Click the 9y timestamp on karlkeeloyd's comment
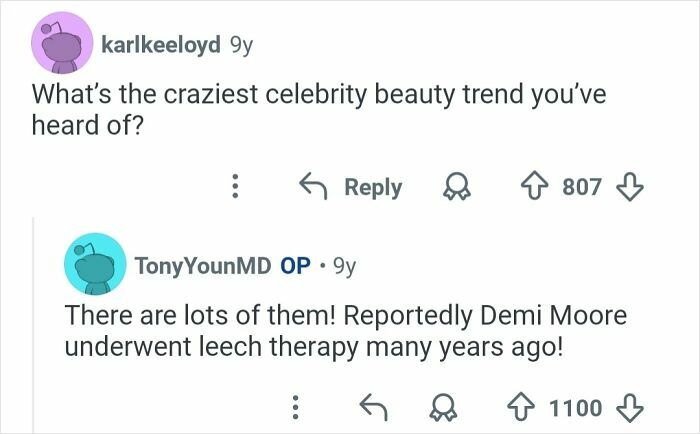Screen dimensions: 700x434 coord(241,45)
